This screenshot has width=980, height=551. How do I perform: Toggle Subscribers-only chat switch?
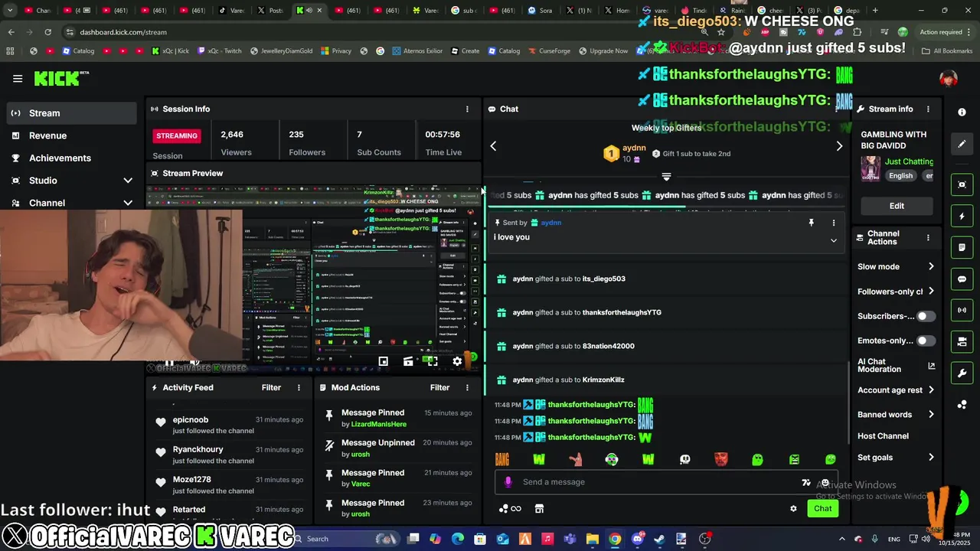[x=926, y=316]
